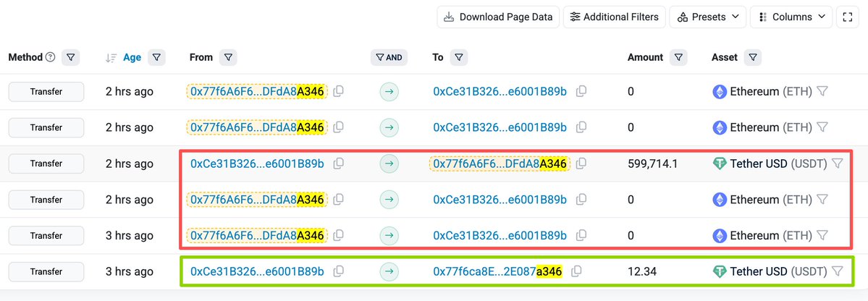Toggle the AND filter condition
This screenshot has height=301, width=868.
(389, 57)
